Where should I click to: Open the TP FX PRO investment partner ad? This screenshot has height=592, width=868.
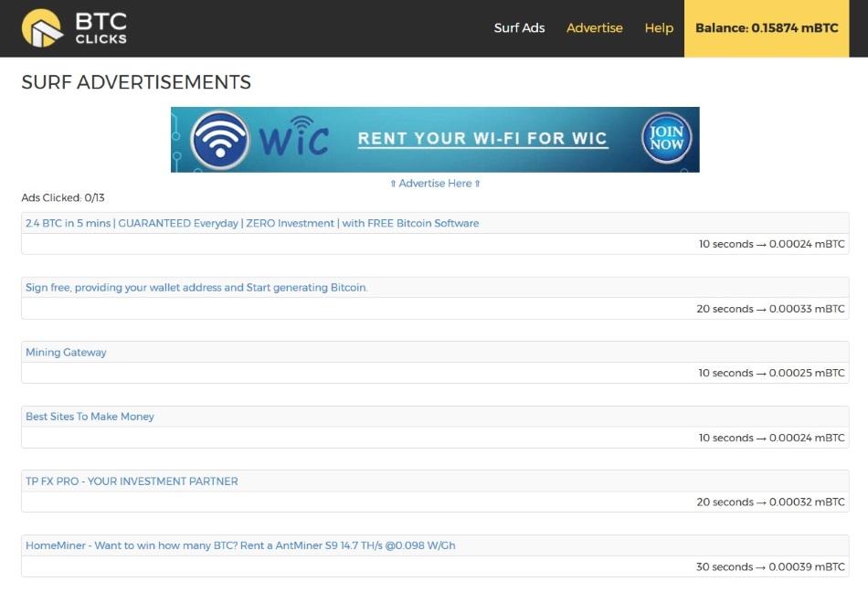click(132, 481)
